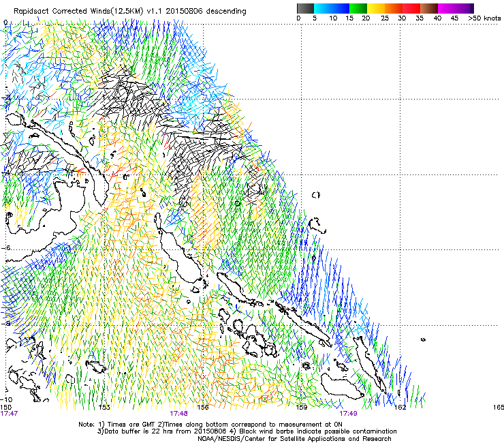
Task: Click longitude axis label 156
Action: pos(203,408)
